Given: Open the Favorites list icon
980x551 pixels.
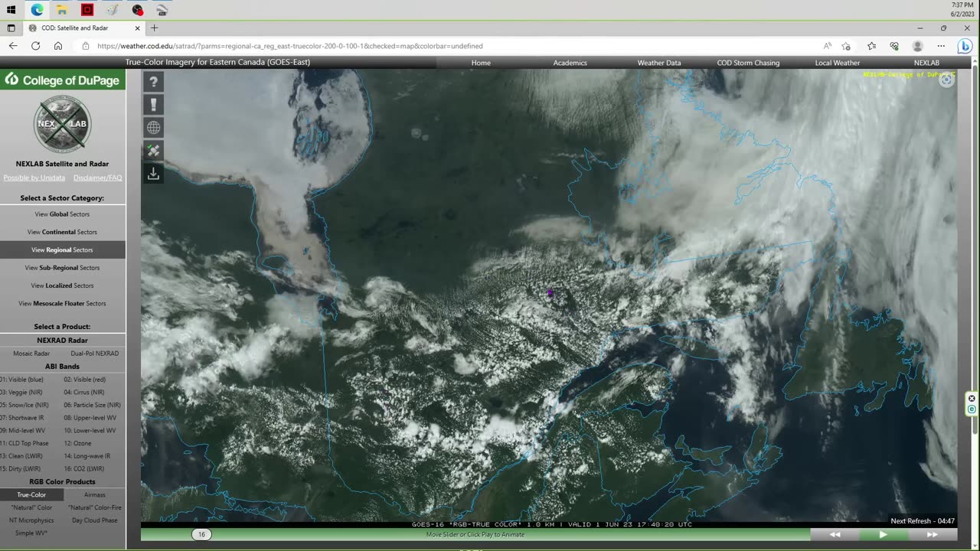Looking at the screenshot, I should 872,46.
